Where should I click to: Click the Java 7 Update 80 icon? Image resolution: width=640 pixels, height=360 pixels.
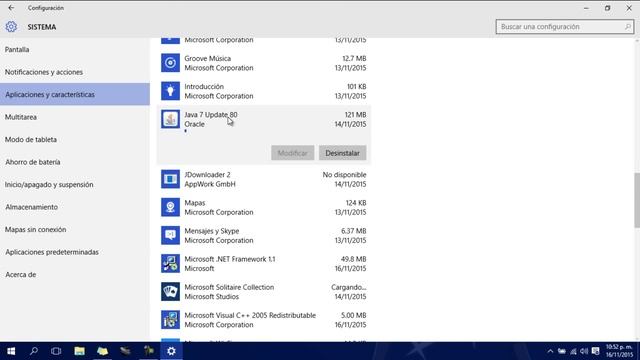pos(170,119)
